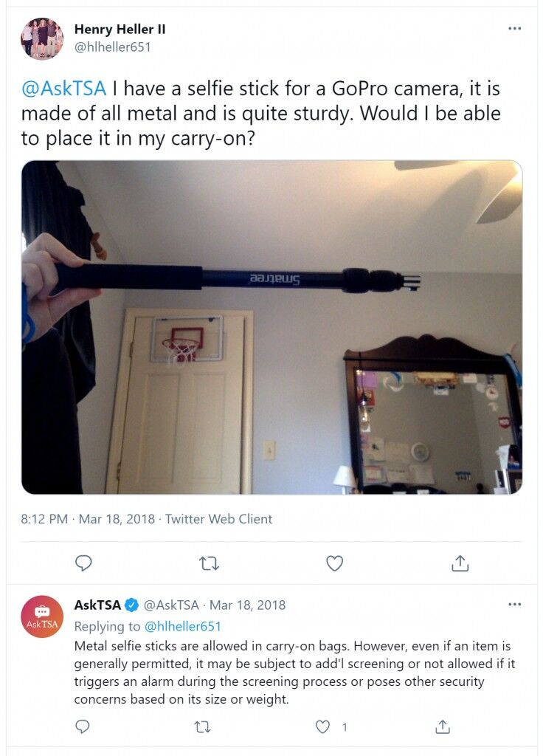Retweet the AskTSA reply
Screen dimensions: 543x756
point(202,726)
